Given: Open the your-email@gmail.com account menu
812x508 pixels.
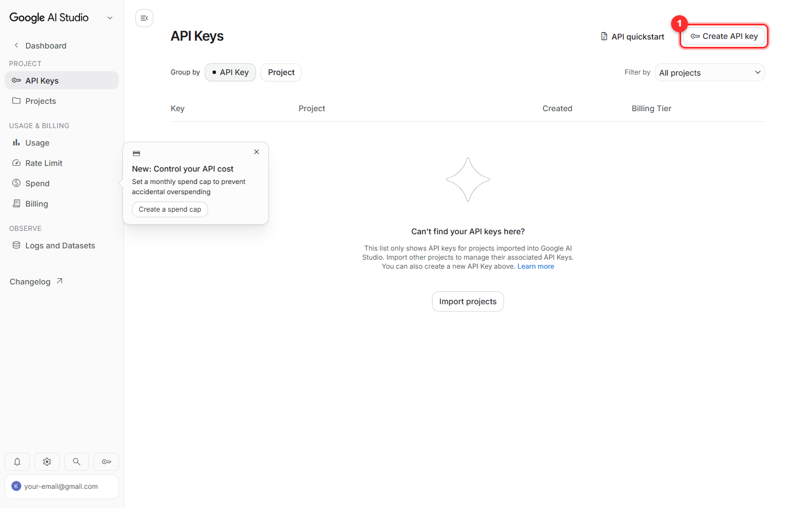Looking at the screenshot, I should [x=62, y=487].
